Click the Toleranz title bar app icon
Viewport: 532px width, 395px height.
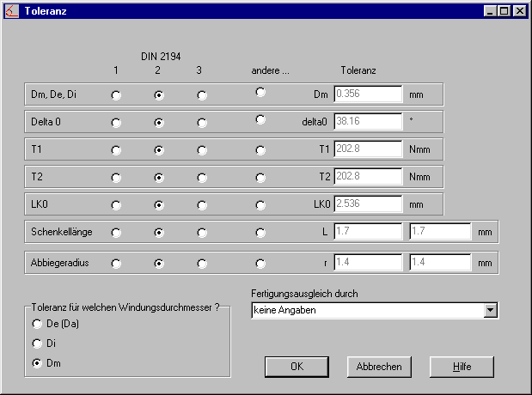click(x=12, y=11)
